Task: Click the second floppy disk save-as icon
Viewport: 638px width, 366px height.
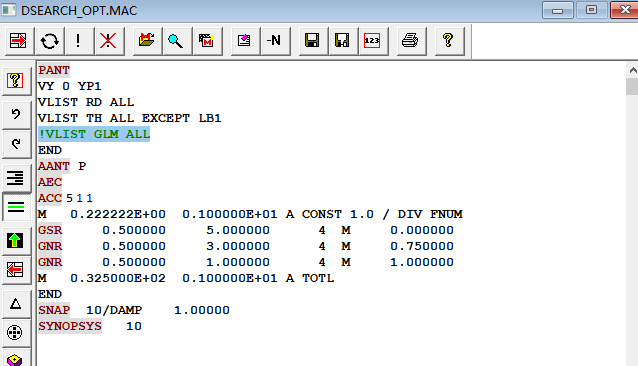Action: click(x=342, y=41)
